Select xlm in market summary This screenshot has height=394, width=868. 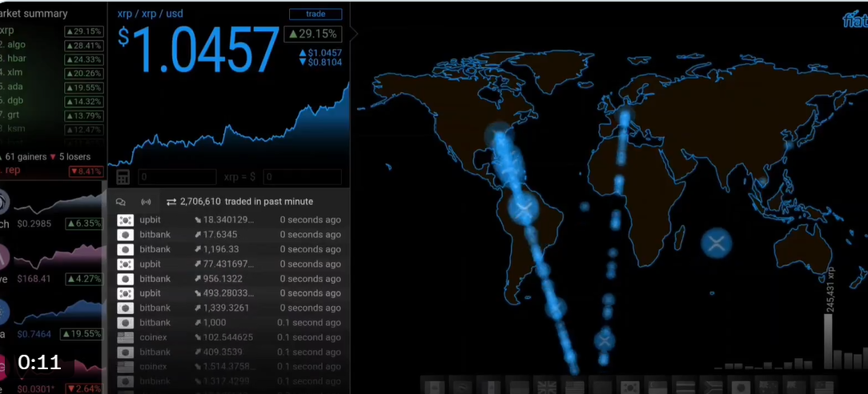[15, 73]
